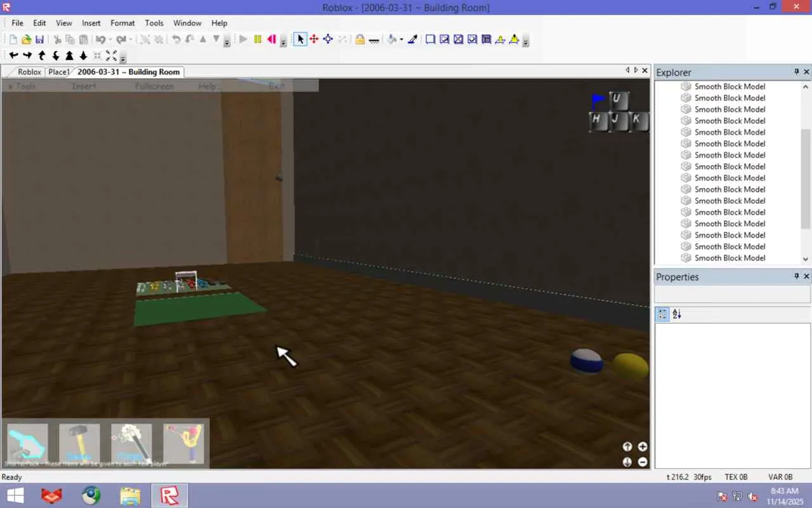Image resolution: width=812 pixels, height=508 pixels.
Task: Close the active document tab
Action: pos(645,70)
